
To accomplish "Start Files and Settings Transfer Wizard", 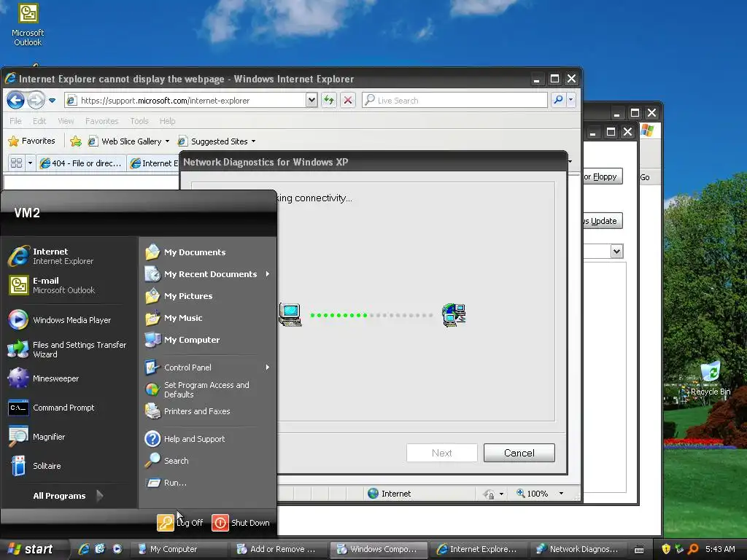I will [x=69, y=349].
